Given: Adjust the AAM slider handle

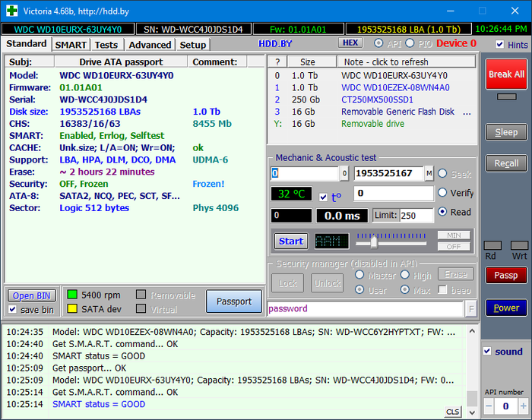Looking at the screenshot, I should (374, 242).
